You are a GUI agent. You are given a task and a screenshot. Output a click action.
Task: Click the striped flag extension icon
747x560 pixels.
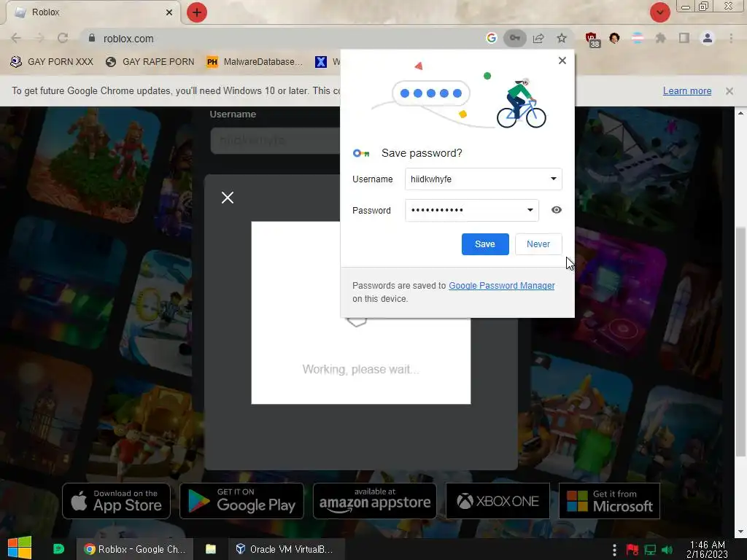638,38
